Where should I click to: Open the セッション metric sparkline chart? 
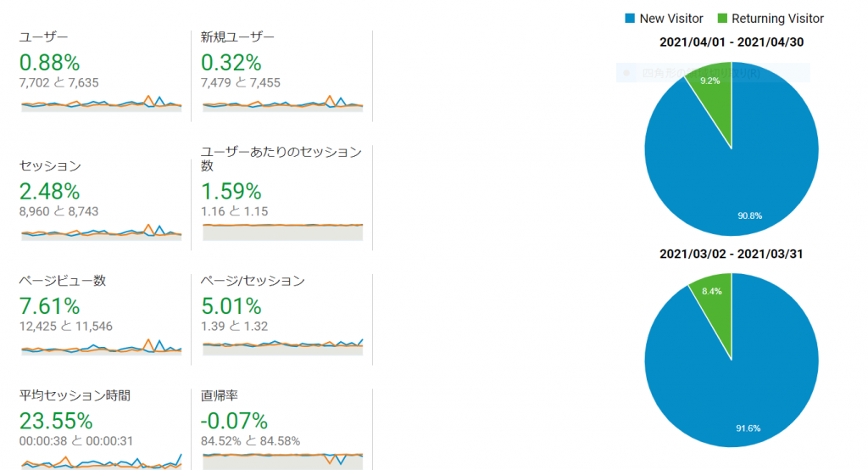[x=102, y=232]
